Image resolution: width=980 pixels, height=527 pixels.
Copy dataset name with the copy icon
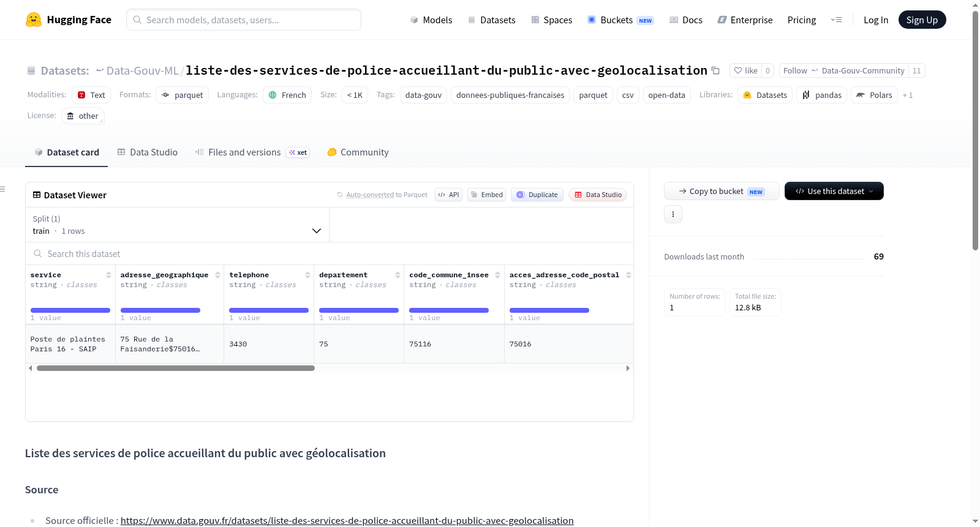point(715,70)
